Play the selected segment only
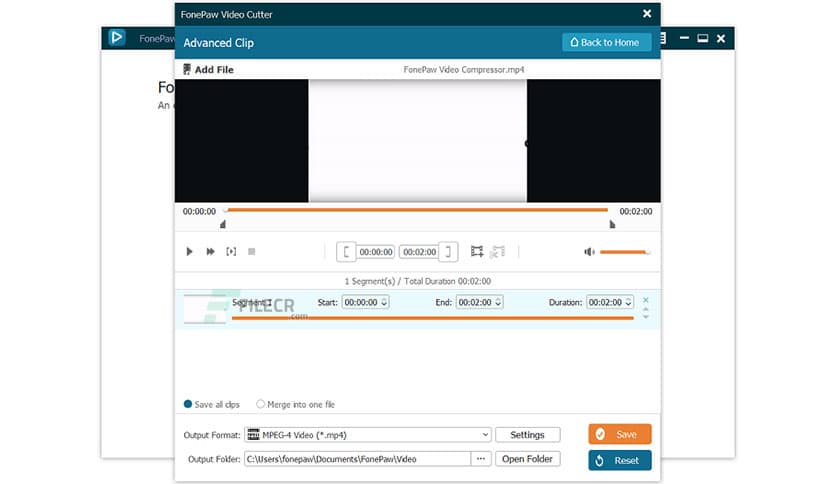The height and width of the screenshot is (484, 836). (x=231, y=252)
